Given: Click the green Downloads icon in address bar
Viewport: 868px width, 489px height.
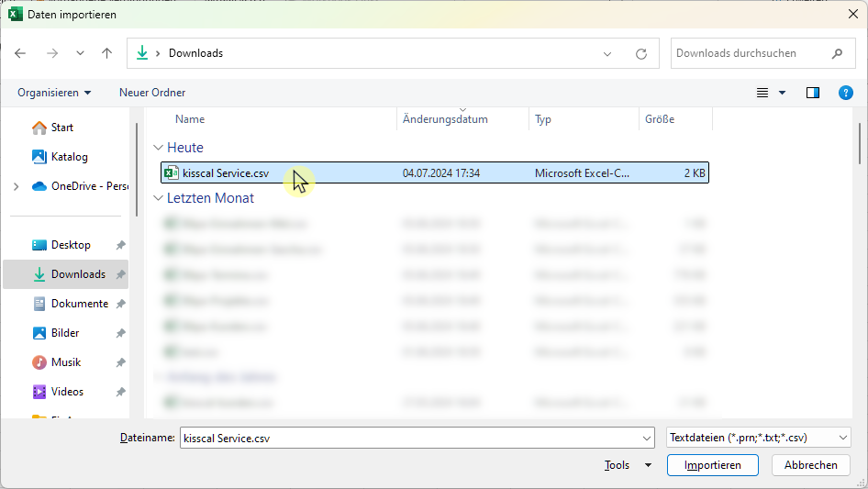Looking at the screenshot, I should (x=142, y=53).
